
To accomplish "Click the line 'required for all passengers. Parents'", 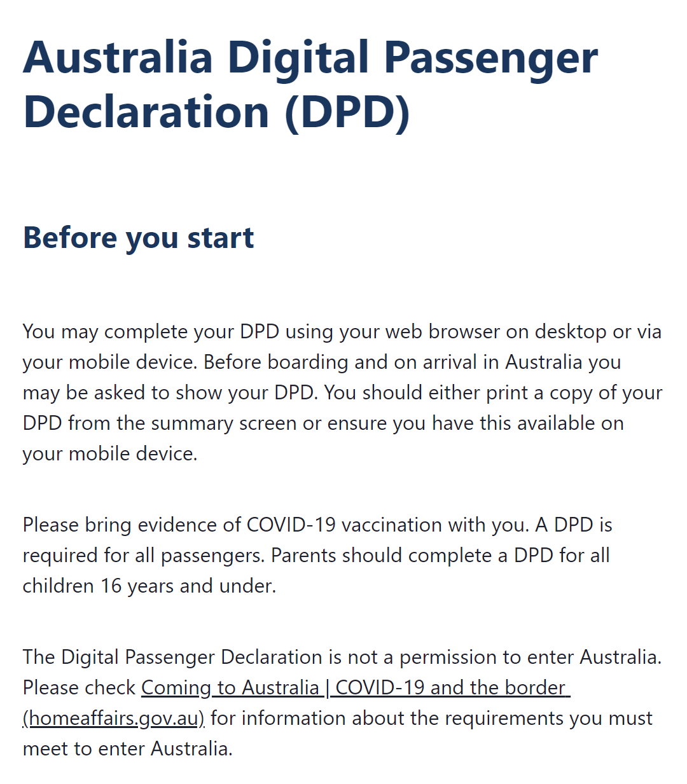I will tap(316, 555).
